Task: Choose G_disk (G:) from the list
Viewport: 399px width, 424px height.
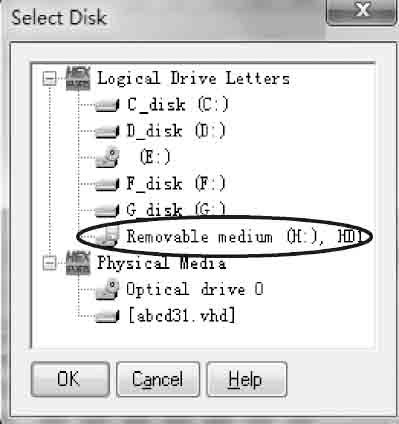Action: point(176,210)
